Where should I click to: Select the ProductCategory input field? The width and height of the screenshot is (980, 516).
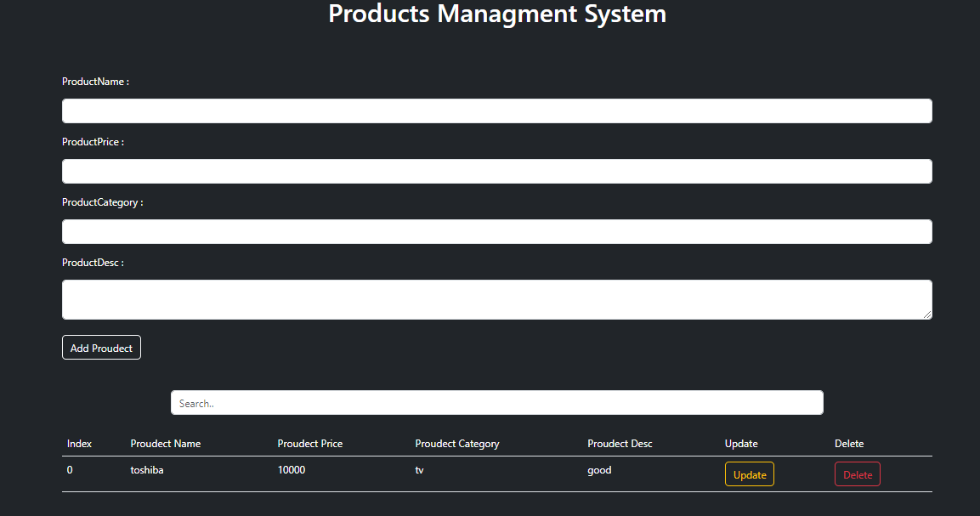click(497, 231)
